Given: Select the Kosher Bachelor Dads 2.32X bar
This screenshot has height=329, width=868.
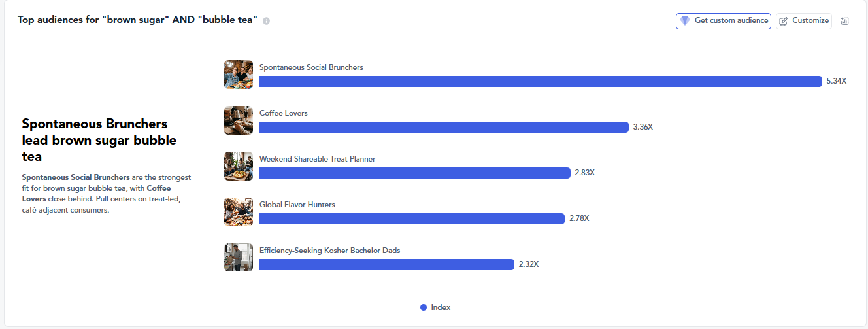Looking at the screenshot, I should pos(387,264).
